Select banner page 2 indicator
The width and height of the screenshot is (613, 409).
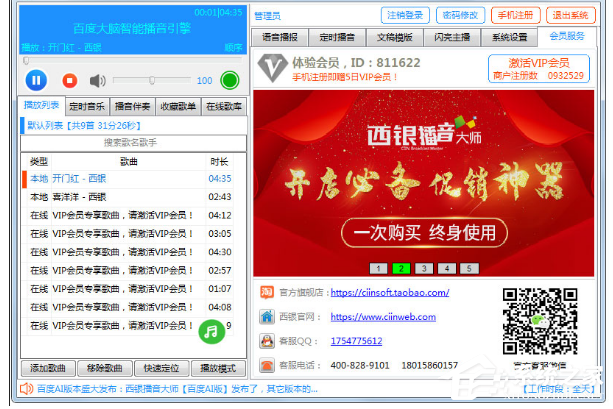pyautogui.click(x=401, y=268)
